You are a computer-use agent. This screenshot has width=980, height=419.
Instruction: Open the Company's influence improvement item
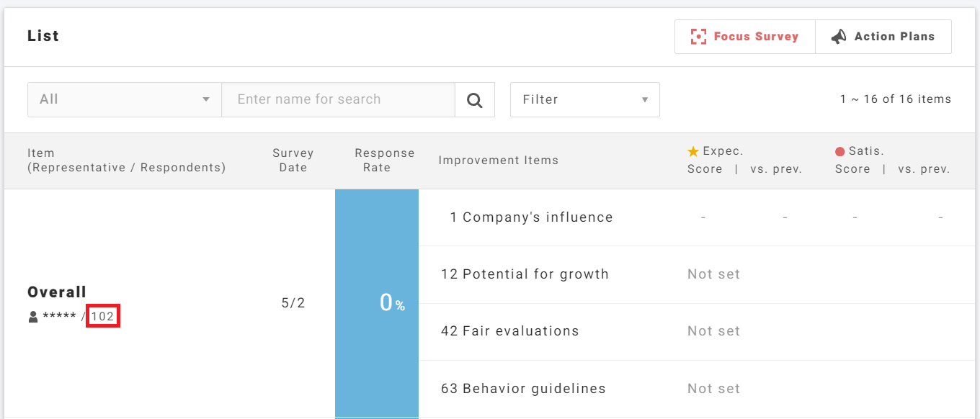[x=531, y=217]
